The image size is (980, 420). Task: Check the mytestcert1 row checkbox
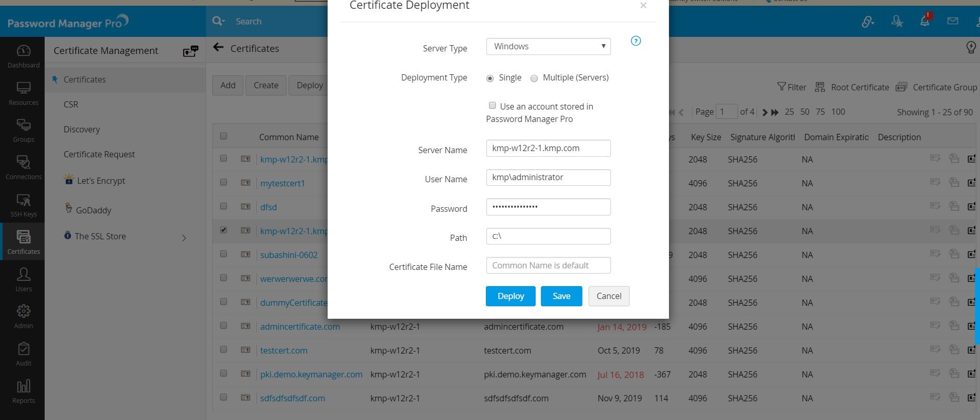[x=224, y=182]
